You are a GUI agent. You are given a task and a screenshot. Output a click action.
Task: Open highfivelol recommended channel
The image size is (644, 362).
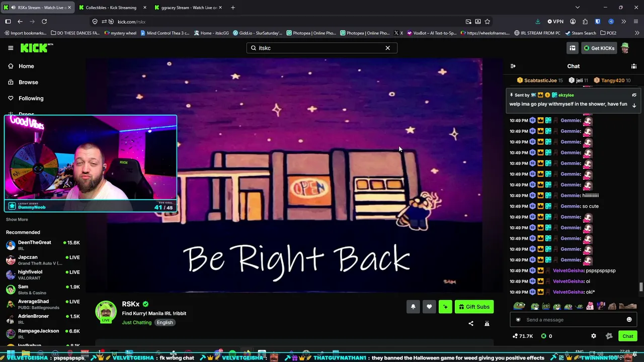[43, 275]
